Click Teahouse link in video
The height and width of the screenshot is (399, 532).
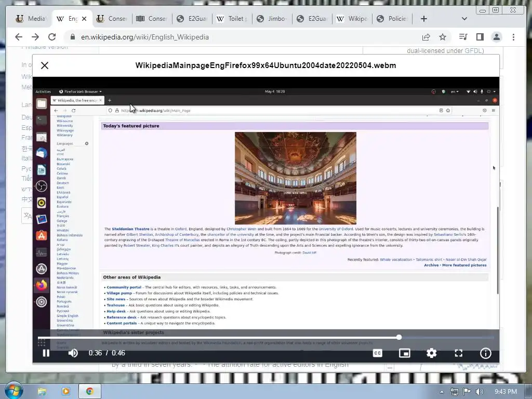(x=116, y=305)
